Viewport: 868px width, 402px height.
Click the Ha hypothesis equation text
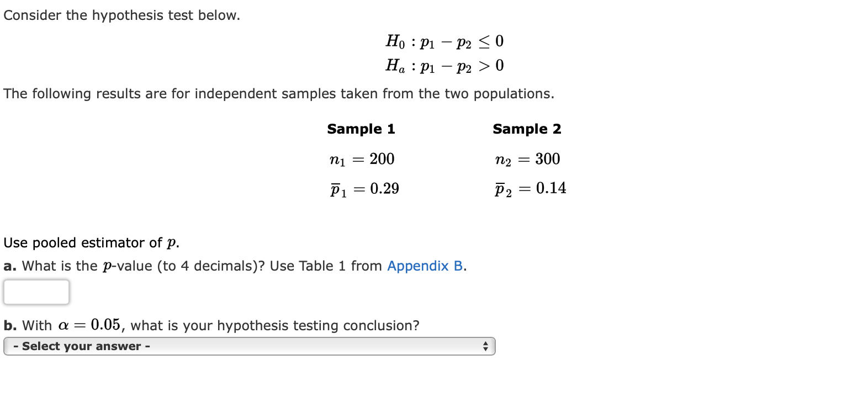443,66
